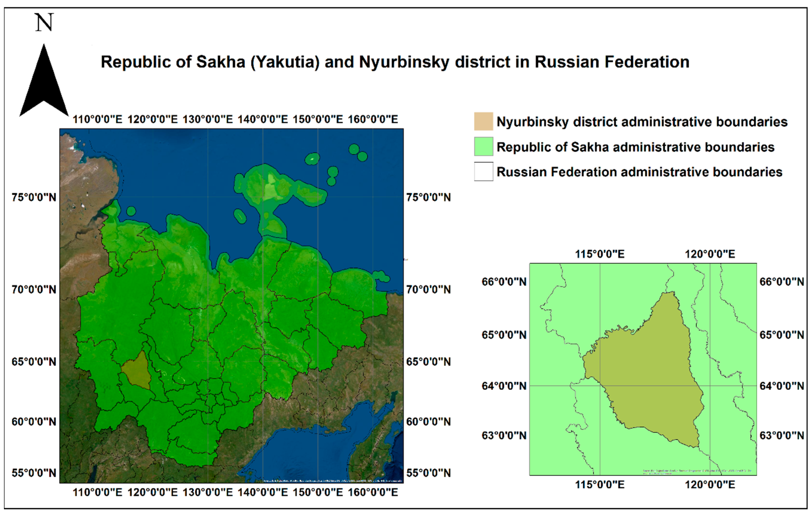Click the map title text
Screen dimensions: 812x515
(x=395, y=62)
